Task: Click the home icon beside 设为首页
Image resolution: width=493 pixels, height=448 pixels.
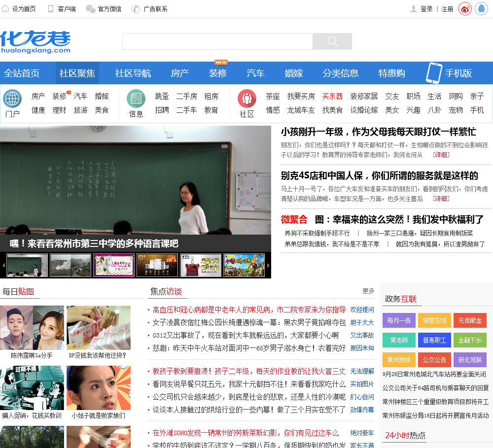Action: pos(5,9)
